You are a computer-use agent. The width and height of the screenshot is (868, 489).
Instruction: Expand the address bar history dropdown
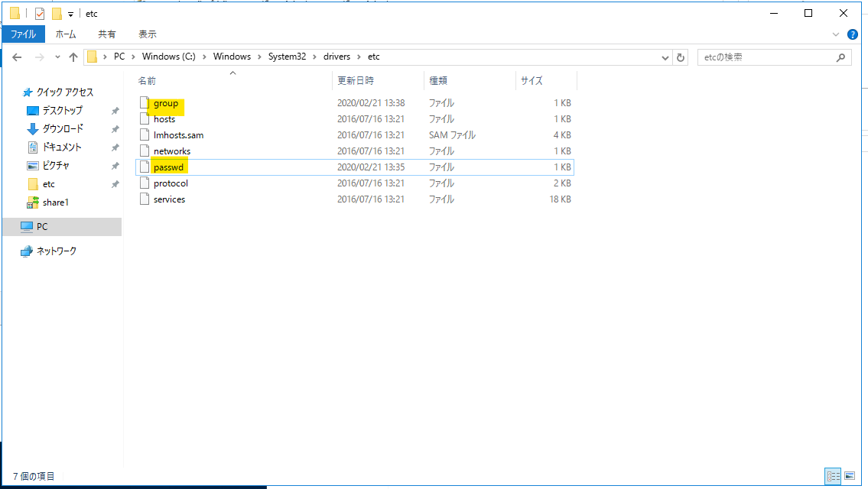tap(665, 57)
